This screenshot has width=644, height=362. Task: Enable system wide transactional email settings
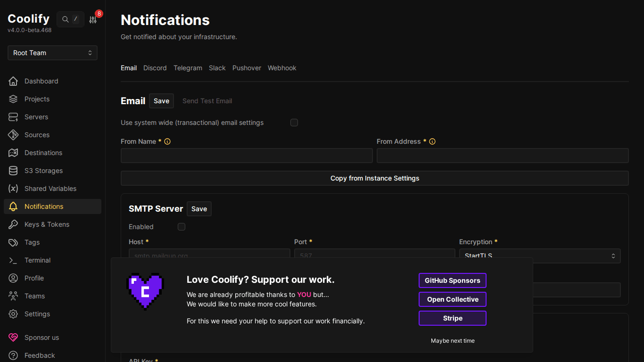click(294, 123)
